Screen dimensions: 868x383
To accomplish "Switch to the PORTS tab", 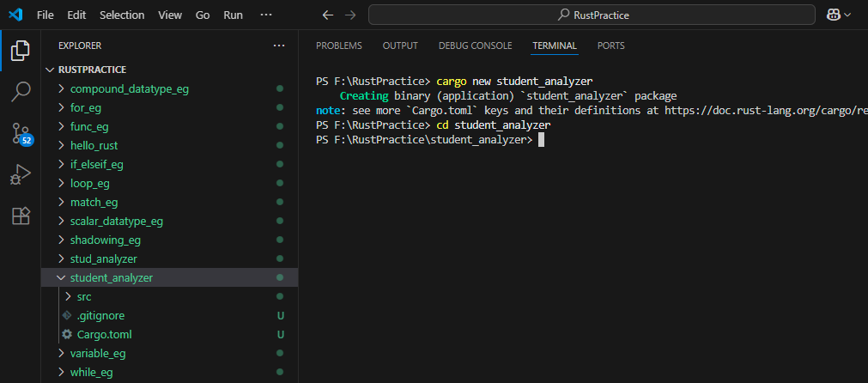I will [611, 46].
